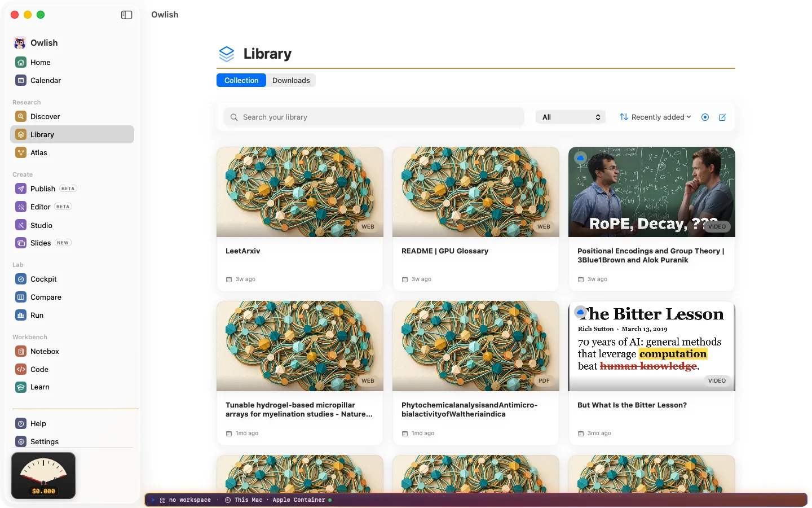Click the new-entry compose icon in the toolbar

click(722, 117)
